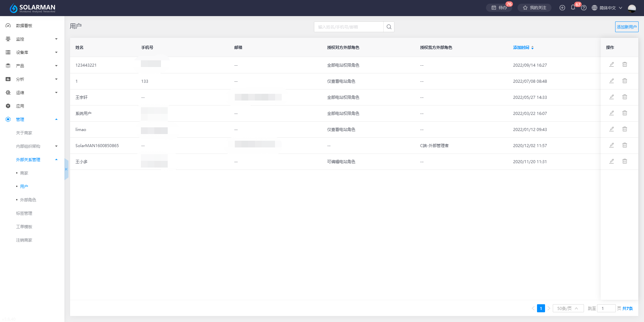Screen dimensions: 644x322
Task: Click the help question mark icon
Action: click(584, 8)
